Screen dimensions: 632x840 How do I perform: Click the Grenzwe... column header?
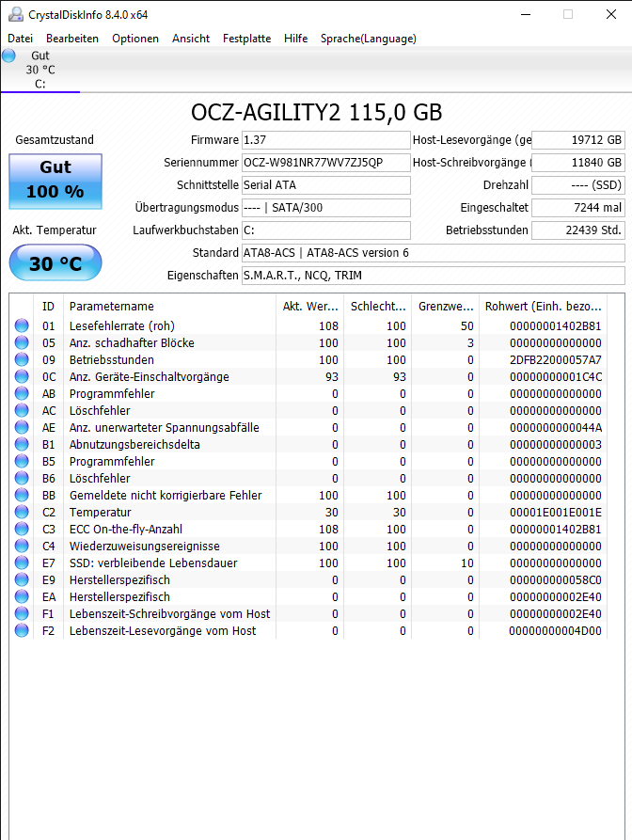point(446,307)
